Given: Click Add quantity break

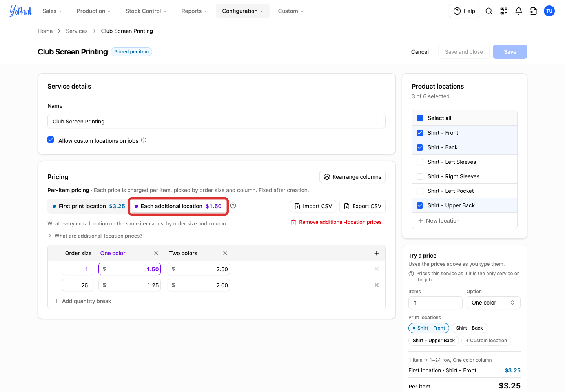Looking at the screenshot, I should tap(83, 301).
